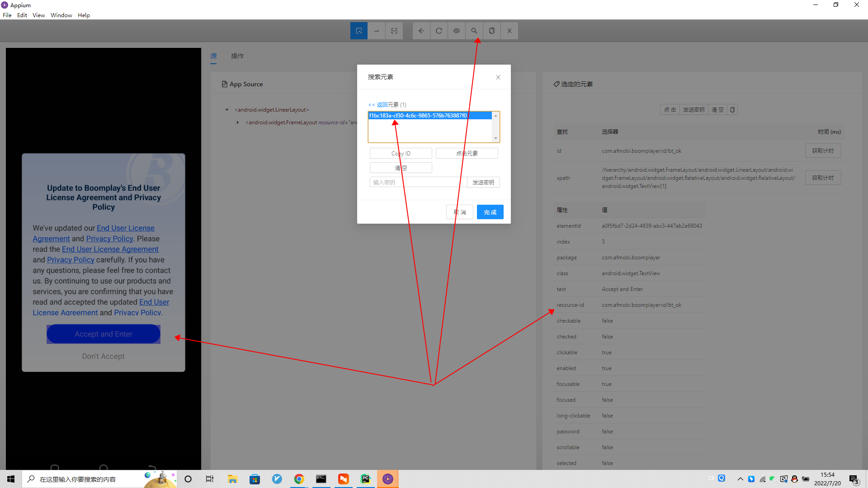Click the Appium taskbar icon

click(388, 479)
